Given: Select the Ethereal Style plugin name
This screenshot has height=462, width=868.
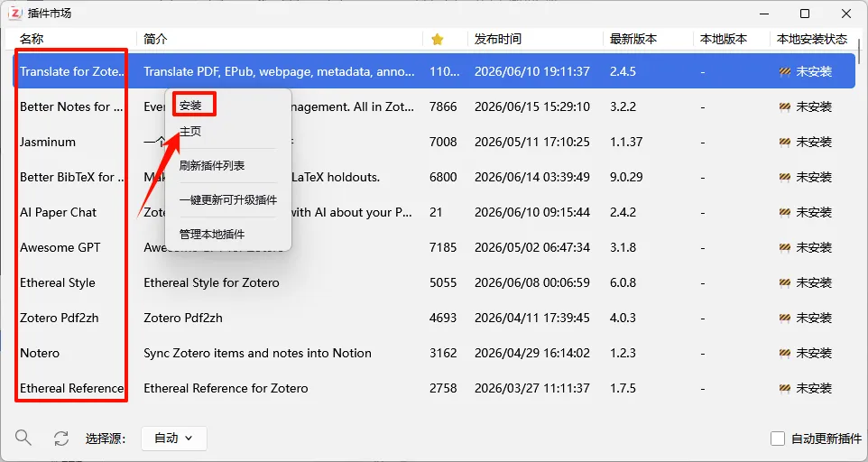Looking at the screenshot, I should click(x=58, y=282).
